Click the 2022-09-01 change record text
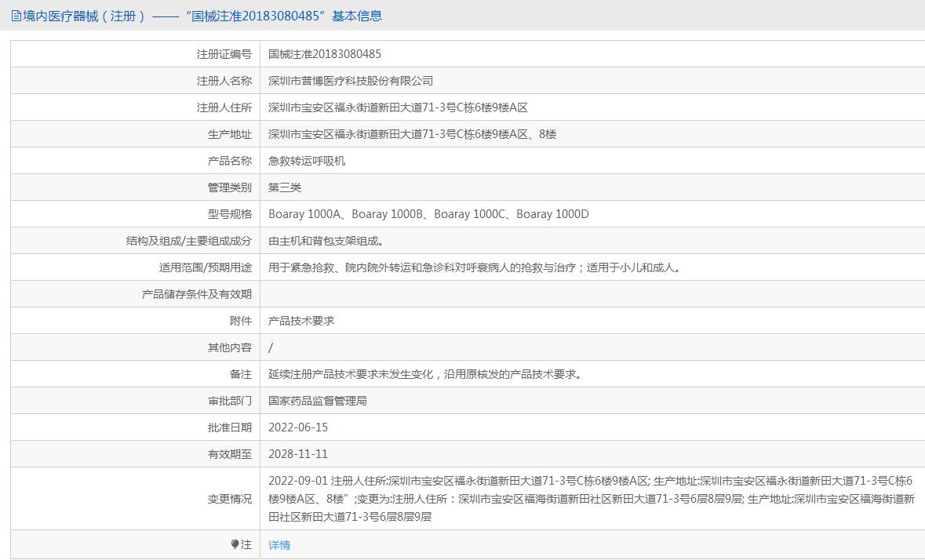Image resolution: width=925 pixels, height=560 pixels. pos(298,481)
